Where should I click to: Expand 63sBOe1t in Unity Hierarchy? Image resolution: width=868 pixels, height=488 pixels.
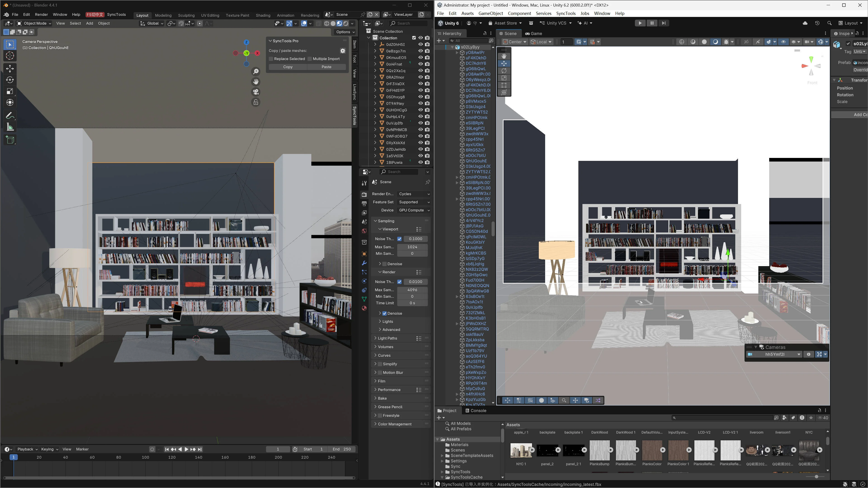(457, 297)
